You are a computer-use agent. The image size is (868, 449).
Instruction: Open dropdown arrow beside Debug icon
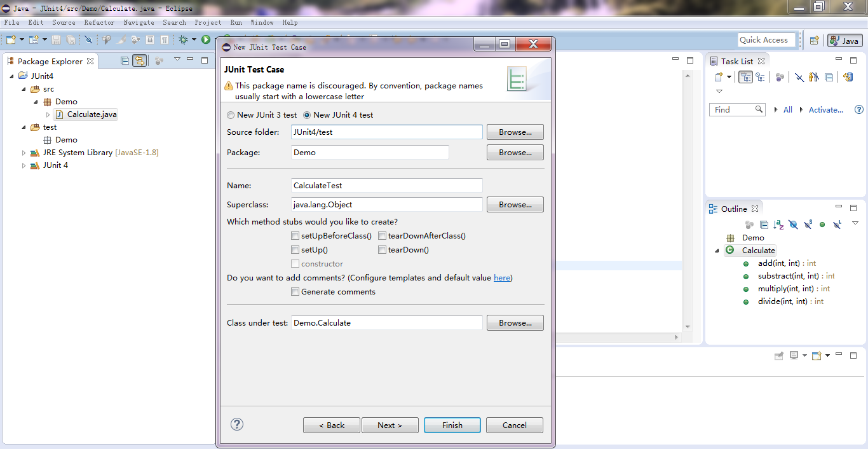tap(194, 39)
